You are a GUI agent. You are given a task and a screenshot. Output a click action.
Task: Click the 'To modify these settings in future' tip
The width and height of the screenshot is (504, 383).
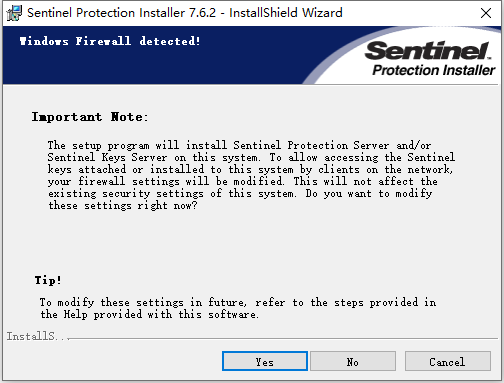pos(143,303)
